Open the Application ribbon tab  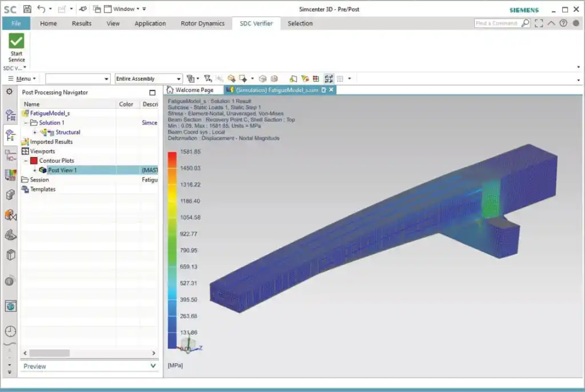150,23
